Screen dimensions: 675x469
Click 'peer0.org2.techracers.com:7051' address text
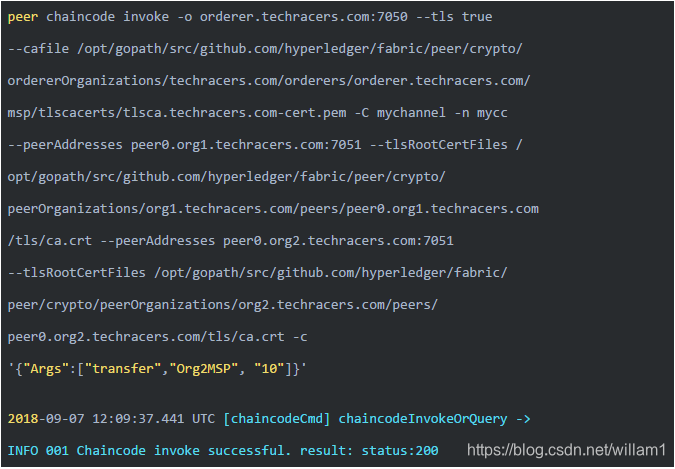coord(338,241)
